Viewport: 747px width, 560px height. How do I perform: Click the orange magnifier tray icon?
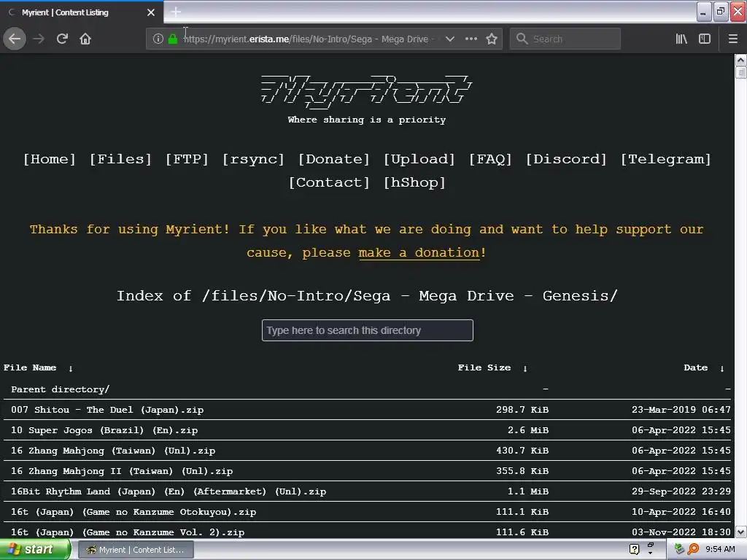[693, 550]
